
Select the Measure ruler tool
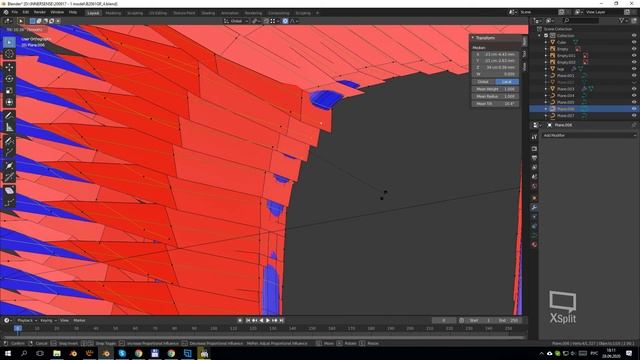(9, 127)
